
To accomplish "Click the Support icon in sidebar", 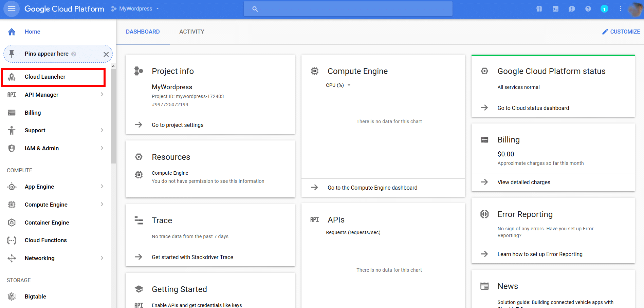I will (12, 130).
